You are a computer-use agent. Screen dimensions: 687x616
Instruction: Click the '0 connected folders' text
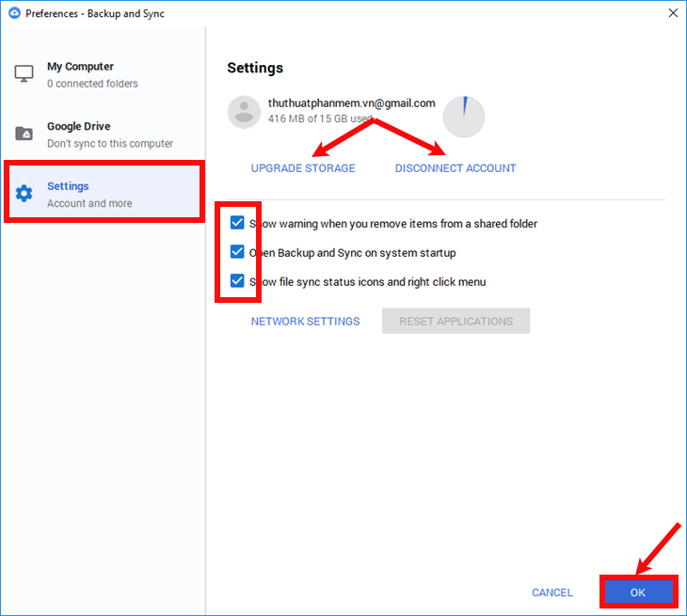tap(92, 84)
